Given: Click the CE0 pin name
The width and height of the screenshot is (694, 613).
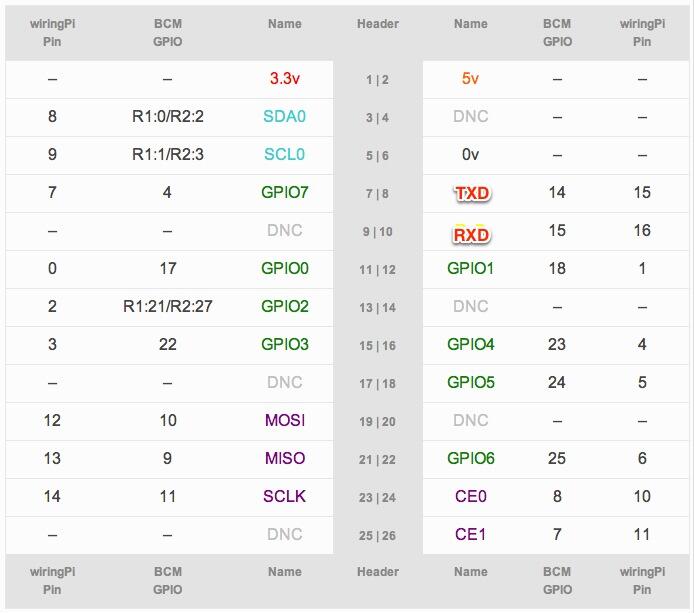Looking at the screenshot, I should (470, 497).
